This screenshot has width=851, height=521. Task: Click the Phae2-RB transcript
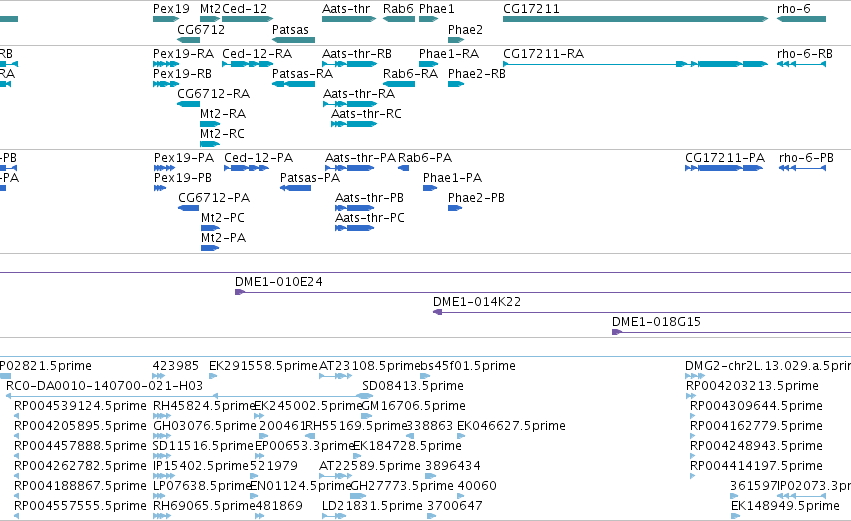coord(456,84)
